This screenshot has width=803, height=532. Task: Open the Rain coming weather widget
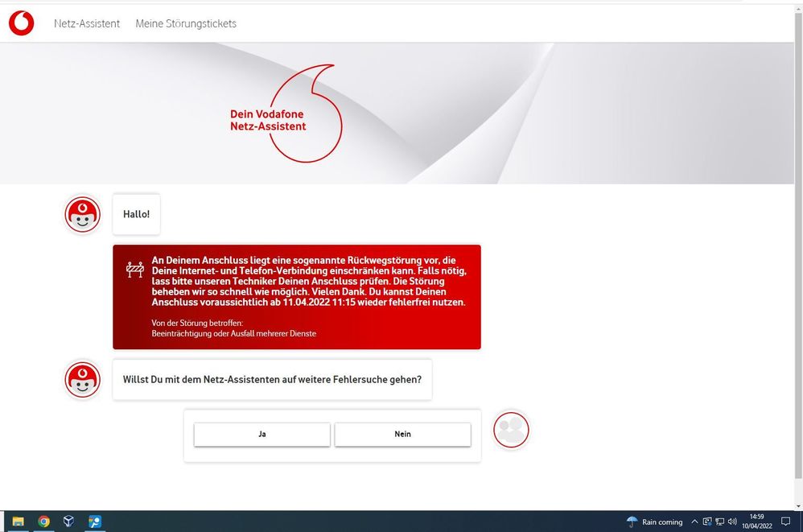(654, 522)
